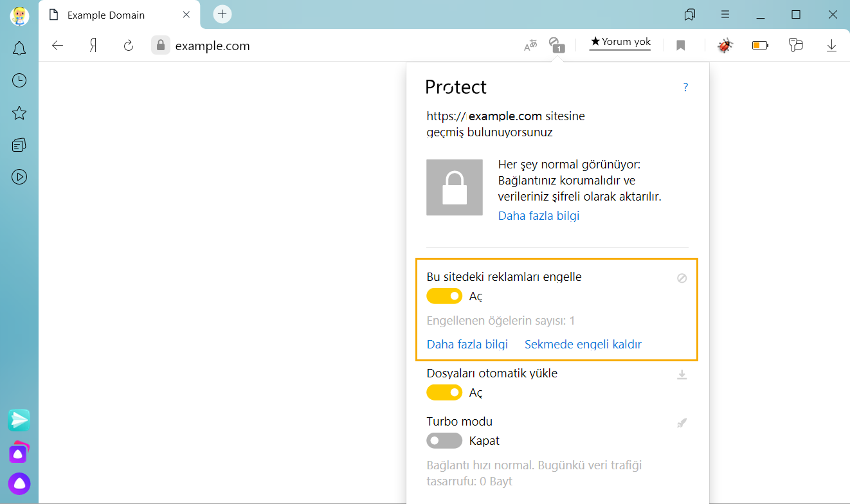The image size is (850, 504).
Task: Open tab collections icon in sidebar
Action: coord(19,145)
